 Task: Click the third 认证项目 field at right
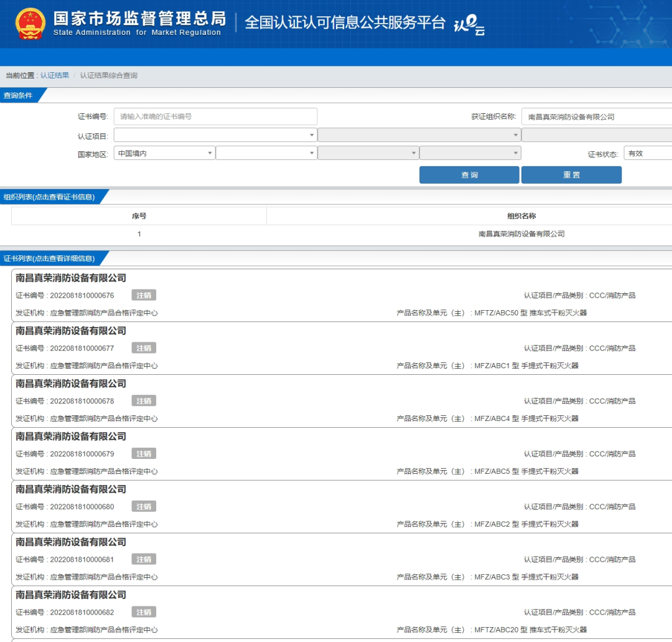coord(597,135)
